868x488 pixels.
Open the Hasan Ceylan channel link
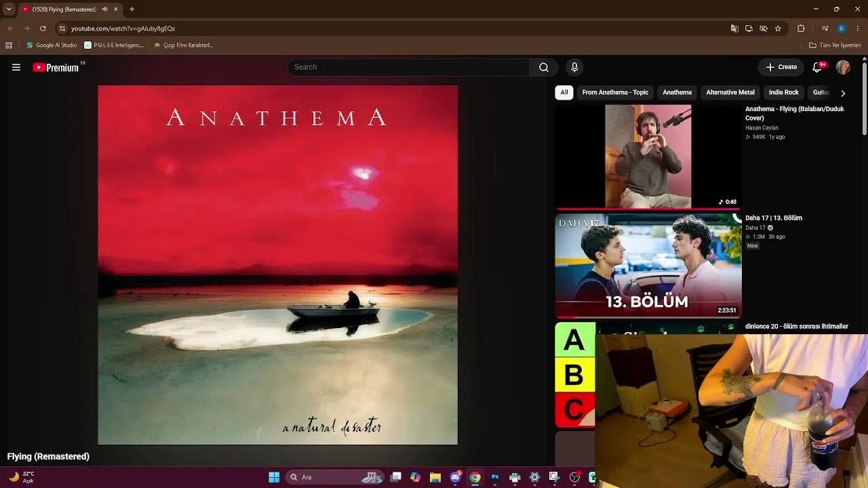tap(762, 127)
